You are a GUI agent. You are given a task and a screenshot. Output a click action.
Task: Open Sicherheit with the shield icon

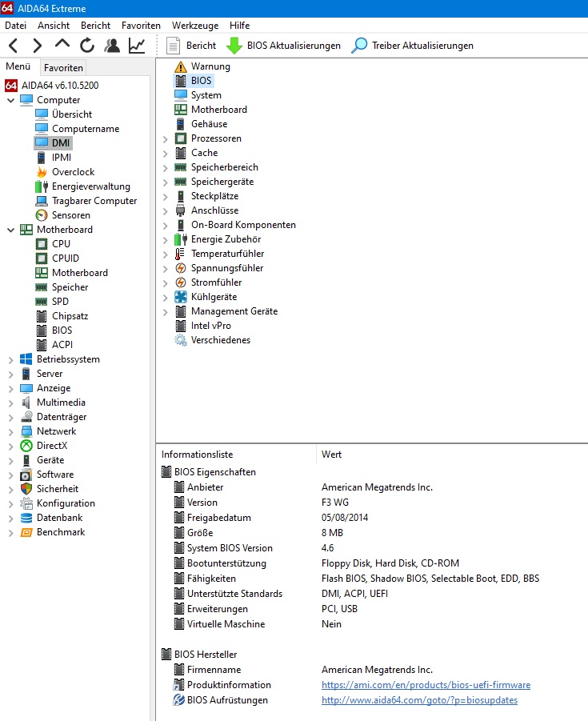tap(49, 489)
